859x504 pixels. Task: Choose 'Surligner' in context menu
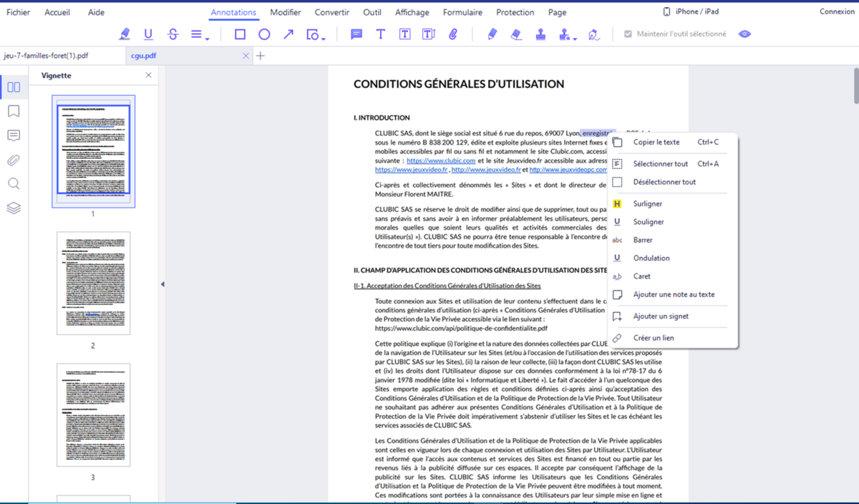tap(672, 204)
